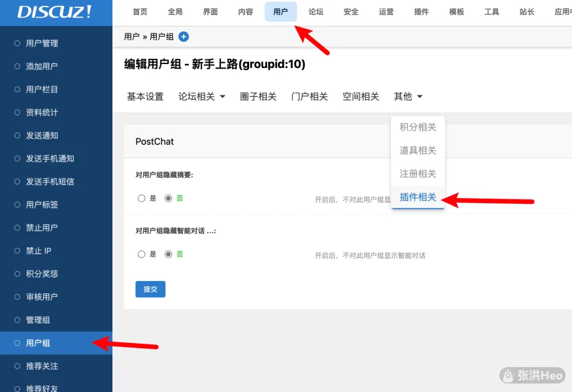Click the blue plus icon beside 用户组 breadcrumb
The image size is (572, 392).
click(184, 37)
